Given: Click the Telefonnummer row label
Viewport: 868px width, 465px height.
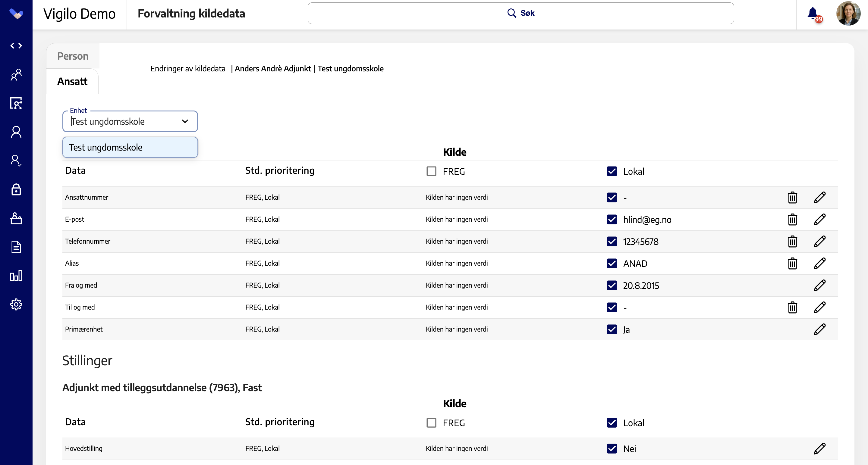Looking at the screenshot, I should (x=88, y=242).
